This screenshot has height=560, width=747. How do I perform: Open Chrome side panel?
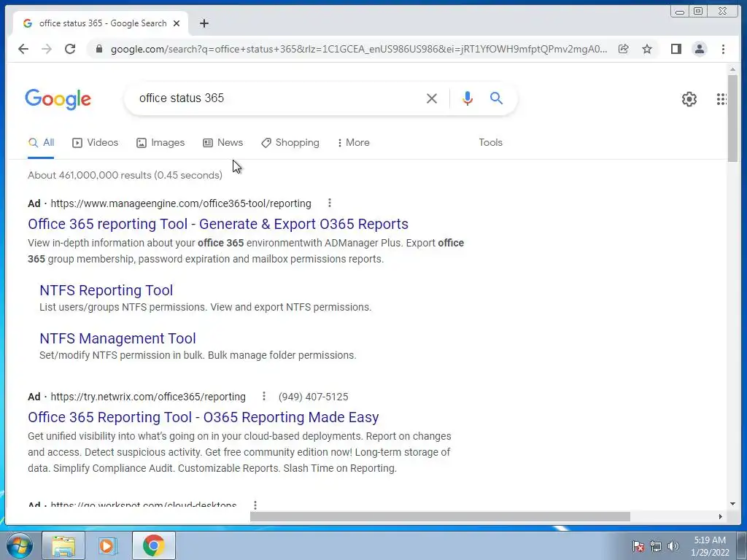(x=676, y=49)
